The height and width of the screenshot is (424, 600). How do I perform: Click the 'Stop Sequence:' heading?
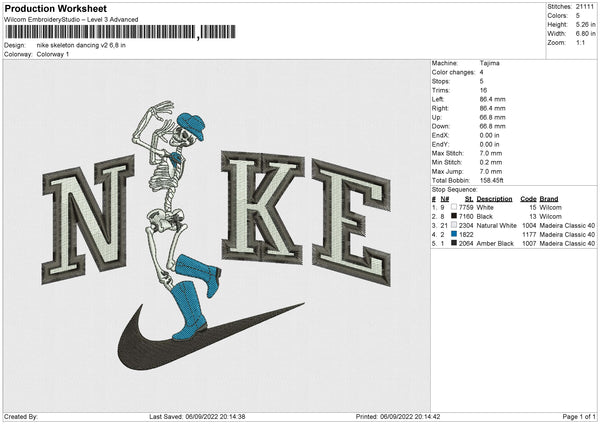point(455,189)
